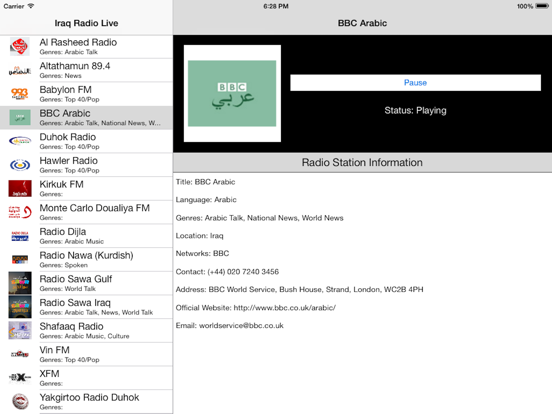
Task: Select the Altathamun 89.4 station name
Action: pos(75,66)
